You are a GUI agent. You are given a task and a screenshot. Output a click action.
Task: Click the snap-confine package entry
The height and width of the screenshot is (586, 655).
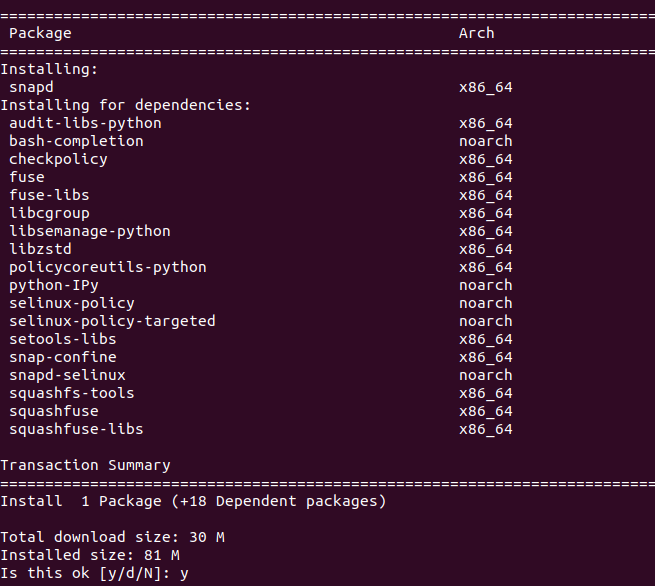point(63,357)
